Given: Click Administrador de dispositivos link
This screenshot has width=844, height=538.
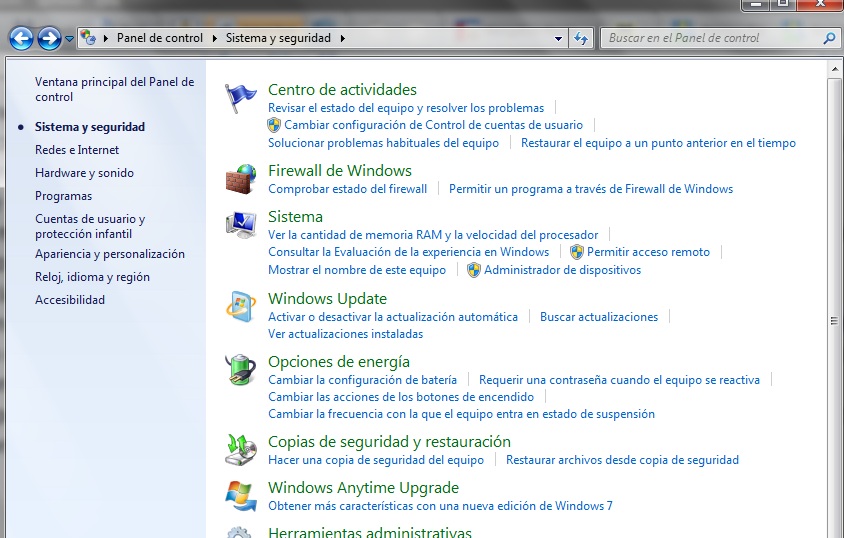Looking at the screenshot, I should tap(562, 270).
